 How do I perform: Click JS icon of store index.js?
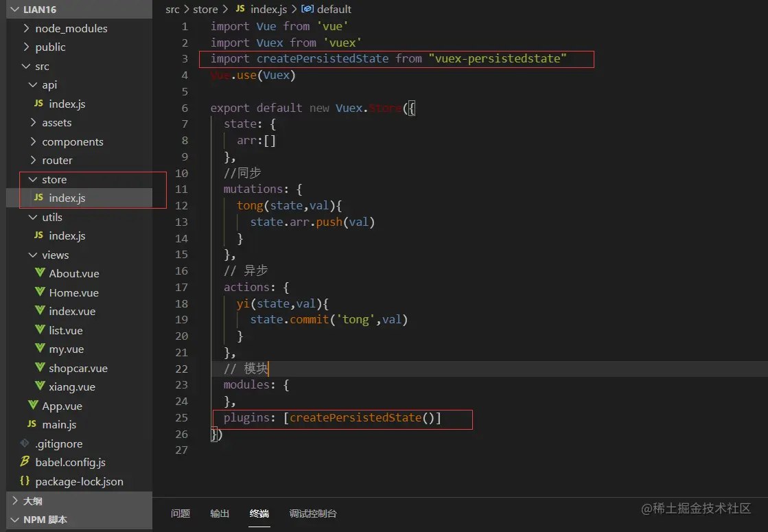click(38, 198)
